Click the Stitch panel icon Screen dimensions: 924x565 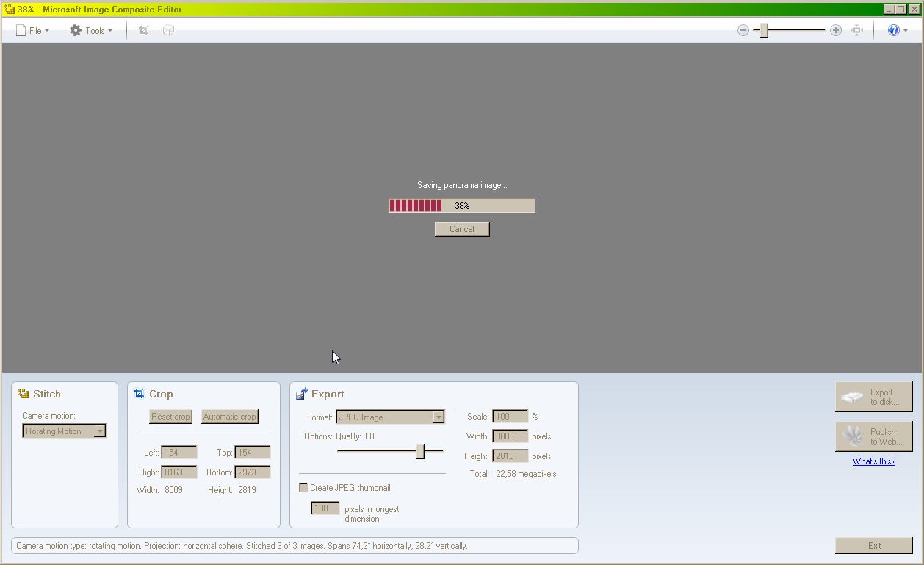24,394
